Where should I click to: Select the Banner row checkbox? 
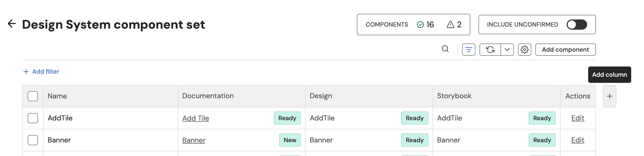33,140
